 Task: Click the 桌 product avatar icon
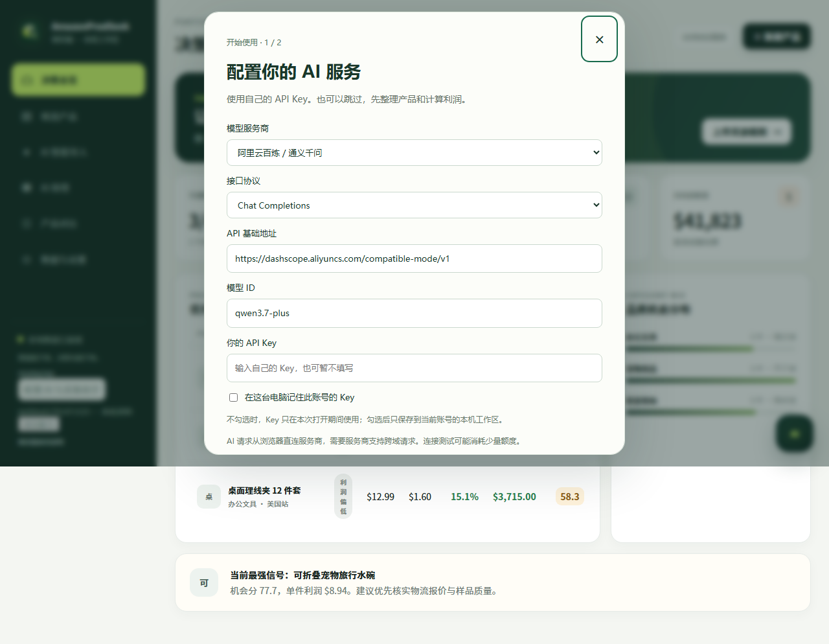(209, 497)
